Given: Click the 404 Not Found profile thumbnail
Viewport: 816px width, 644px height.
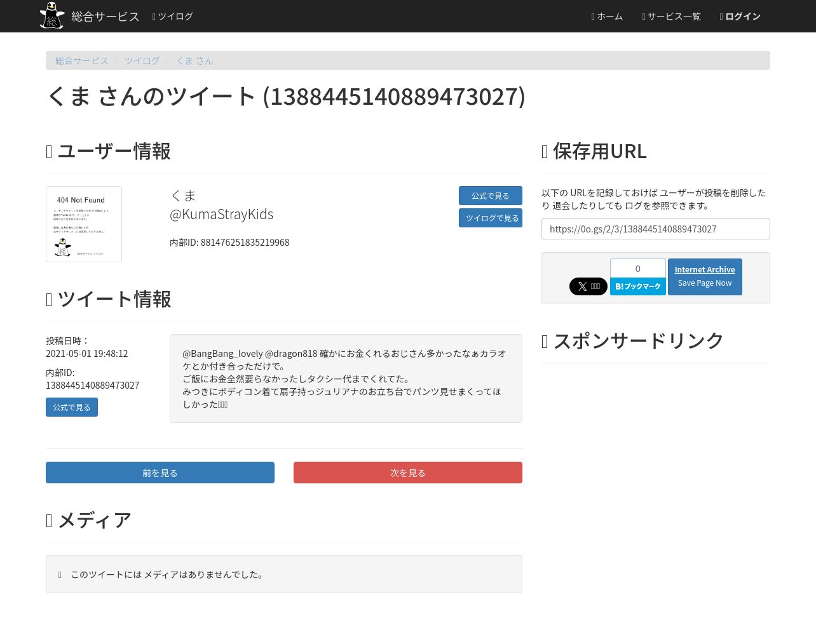Looking at the screenshot, I should pyautogui.click(x=84, y=224).
